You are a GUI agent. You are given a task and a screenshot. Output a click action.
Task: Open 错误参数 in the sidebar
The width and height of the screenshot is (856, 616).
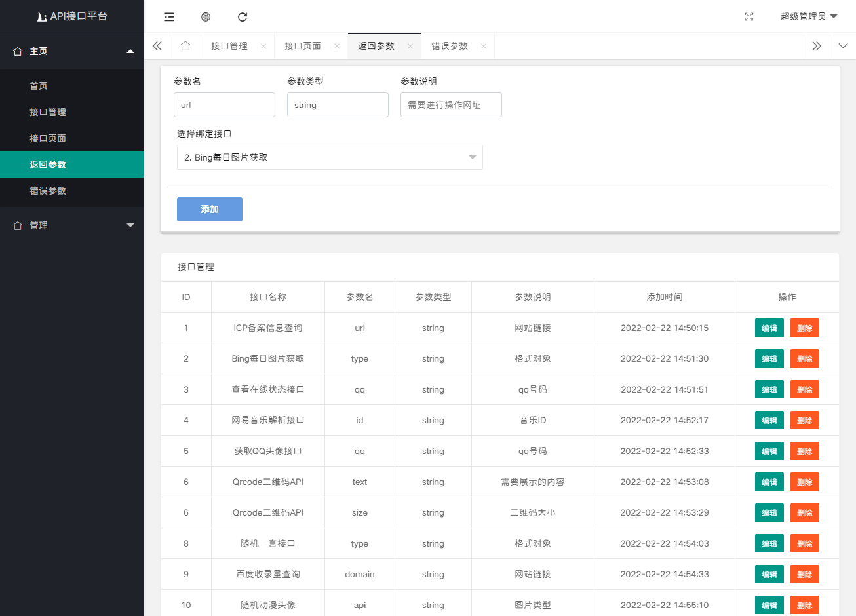coord(72,191)
